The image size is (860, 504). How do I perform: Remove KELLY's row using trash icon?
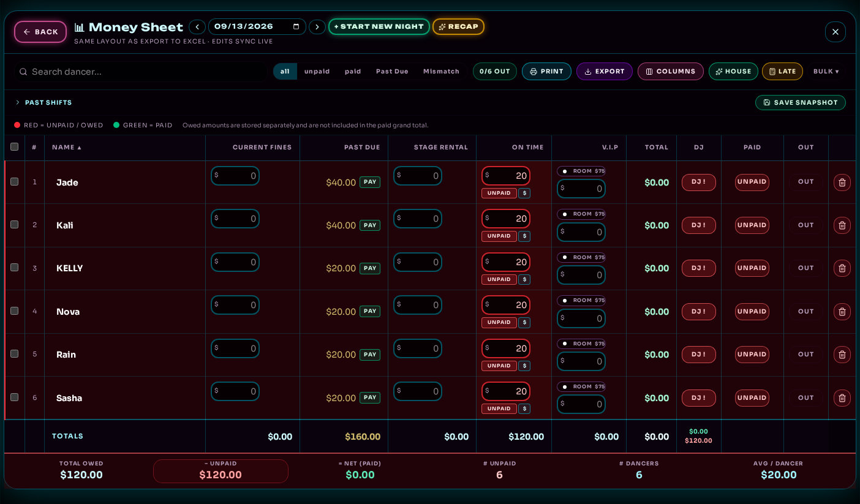[x=842, y=268]
